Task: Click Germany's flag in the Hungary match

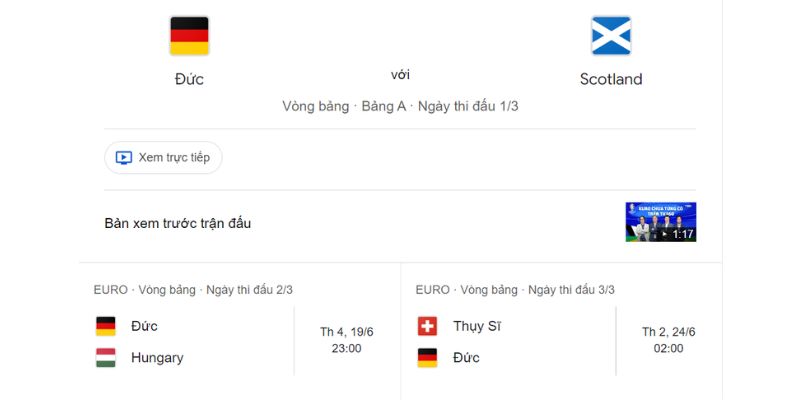Action: (x=106, y=326)
